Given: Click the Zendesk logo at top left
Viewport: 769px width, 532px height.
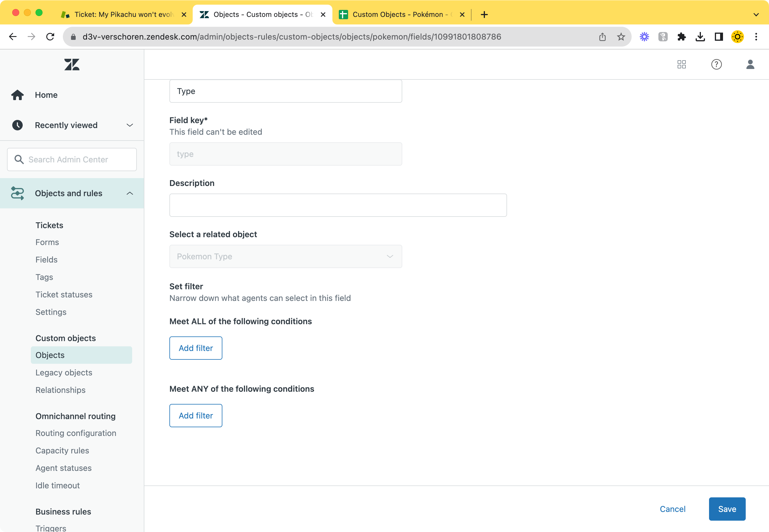Looking at the screenshot, I should click(71, 64).
